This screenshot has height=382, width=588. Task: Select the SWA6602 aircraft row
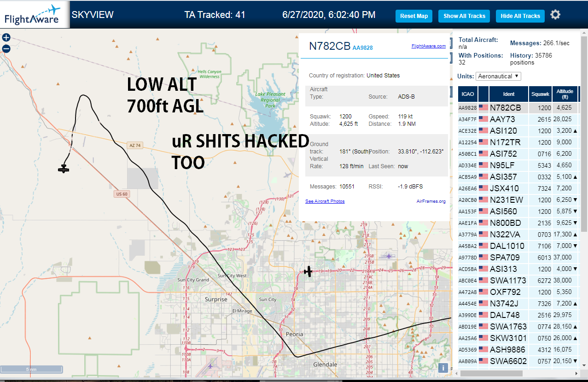pos(518,361)
